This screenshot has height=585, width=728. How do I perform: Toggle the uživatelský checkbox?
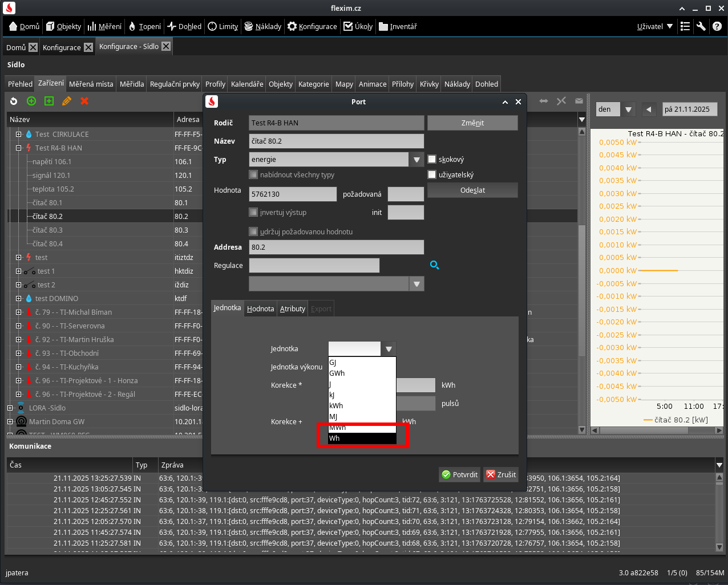[432, 175]
